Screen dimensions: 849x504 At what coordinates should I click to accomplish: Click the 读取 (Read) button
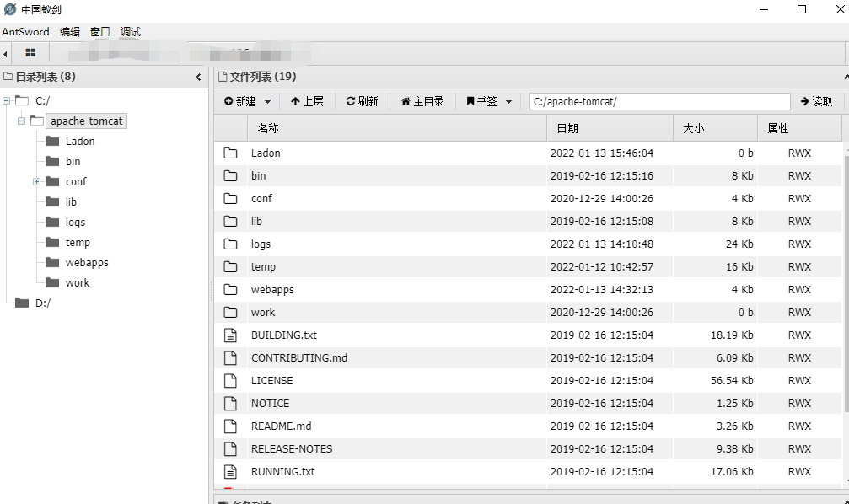point(816,101)
